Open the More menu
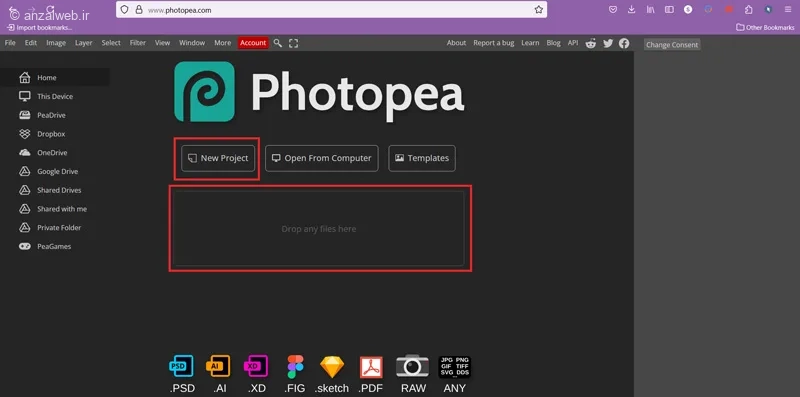800x397 pixels. click(222, 43)
